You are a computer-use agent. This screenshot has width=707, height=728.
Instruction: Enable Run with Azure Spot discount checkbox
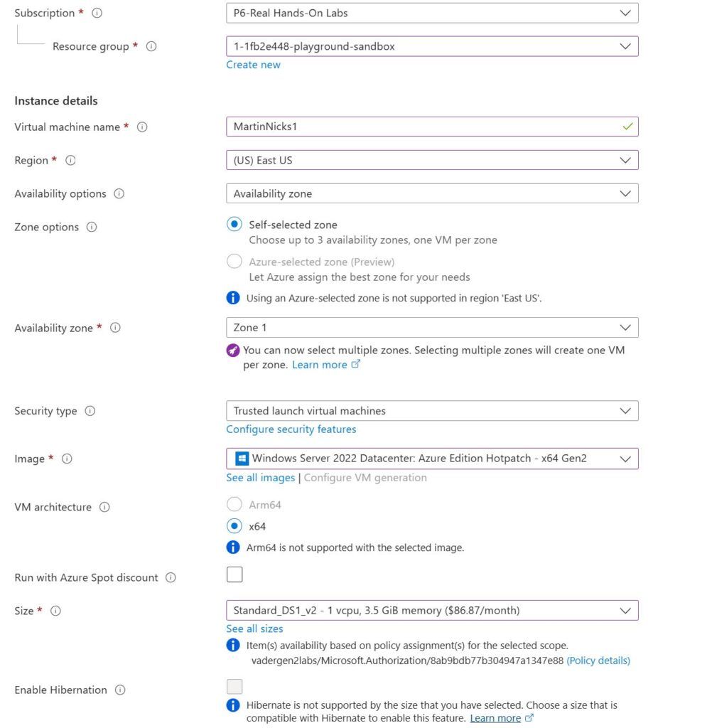pos(234,574)
